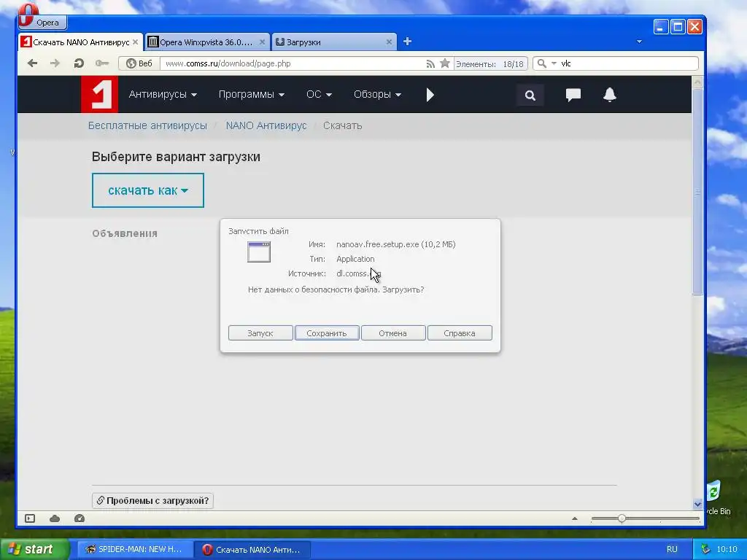Close the Opera Winxpvista tab

(262, 42)
